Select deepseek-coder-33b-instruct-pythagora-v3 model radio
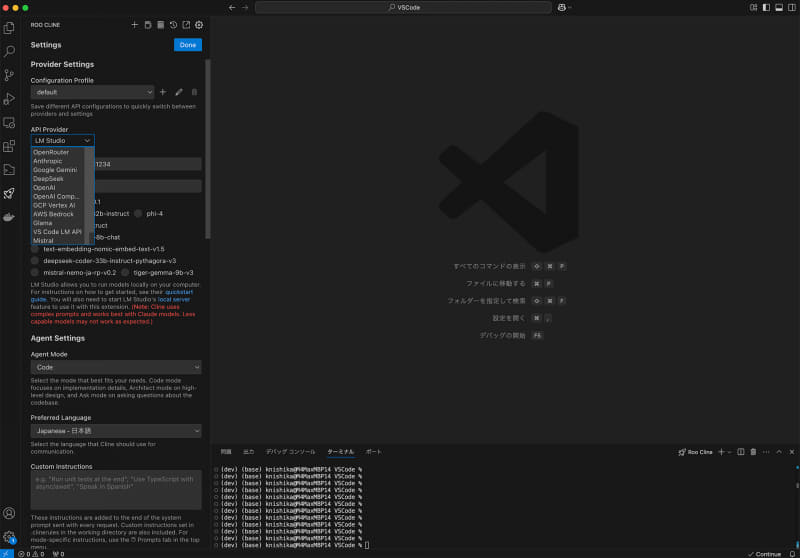The image size is (800, 558). 35,261
